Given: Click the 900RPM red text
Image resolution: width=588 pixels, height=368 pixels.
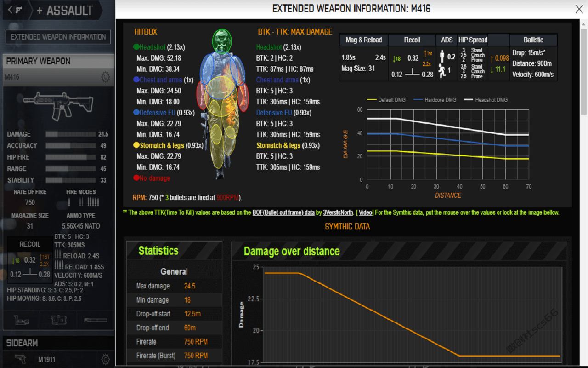Looking at the screenshot, I should coord(227,198).
